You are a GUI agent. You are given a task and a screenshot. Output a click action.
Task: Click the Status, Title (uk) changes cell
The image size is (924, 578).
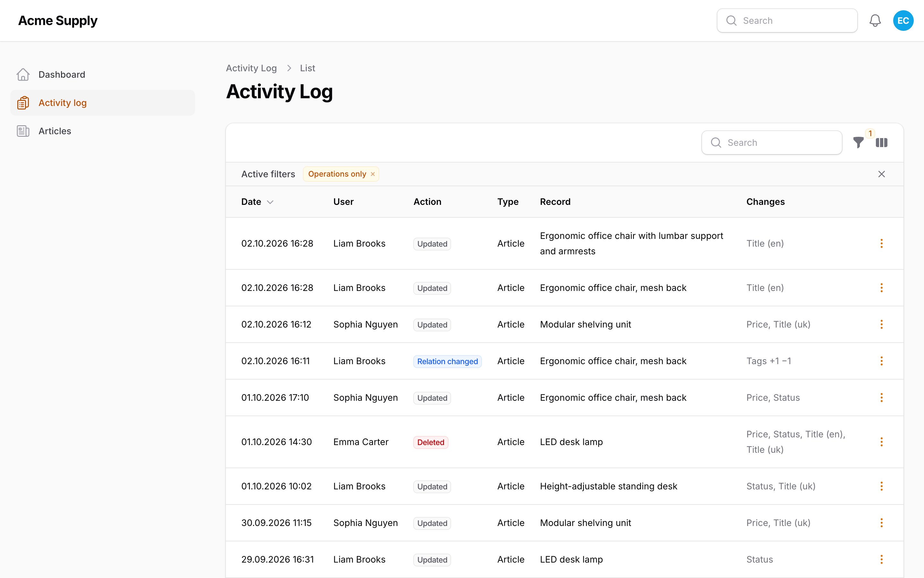pos(781,486)
